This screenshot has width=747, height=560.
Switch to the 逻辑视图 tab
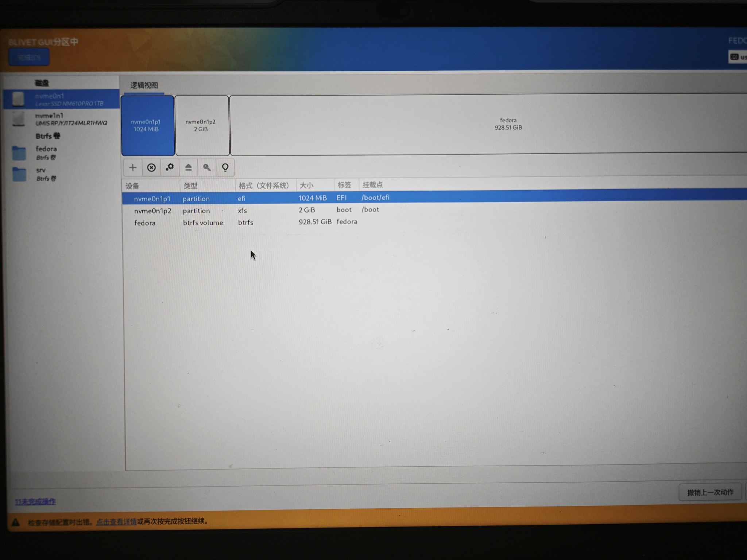click(x=144, y=85)
